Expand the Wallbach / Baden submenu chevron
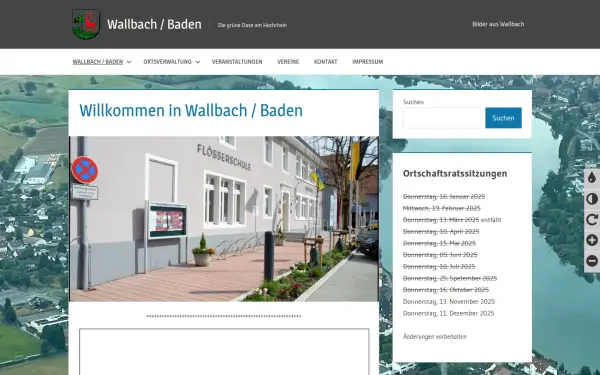This screenshot has width=600, height=375. 129,62
